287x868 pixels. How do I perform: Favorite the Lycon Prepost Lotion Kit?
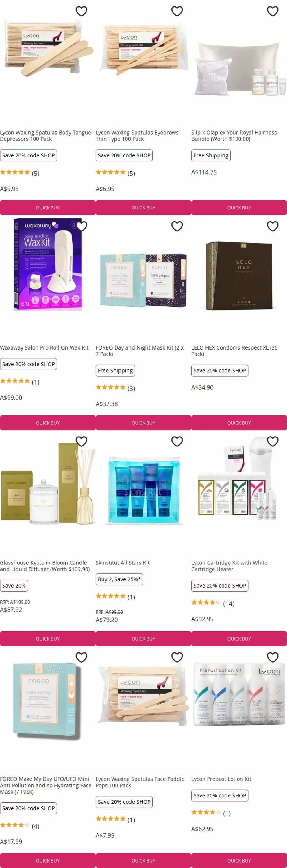273,657
